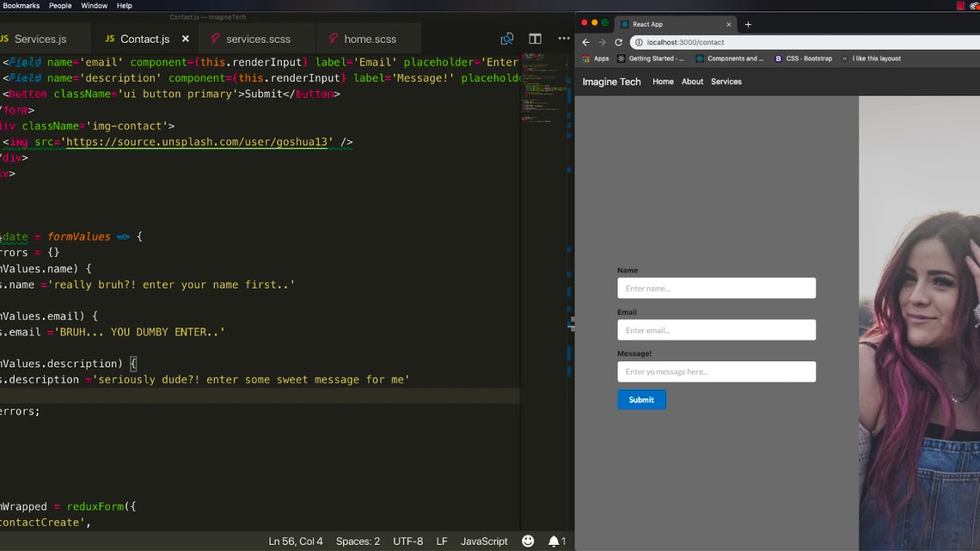Open the unsplash goshua13 image URL link
The width and height of the screenshot is (980, 551).
point(197,142)
